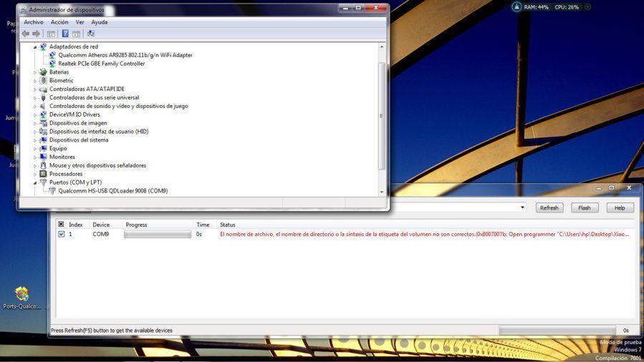This screenshot has height=362, width=644.
Task: Expand Controladoras ATA/ATAPI IDE node
Action: pyautogui.click(x=35, y=89)
